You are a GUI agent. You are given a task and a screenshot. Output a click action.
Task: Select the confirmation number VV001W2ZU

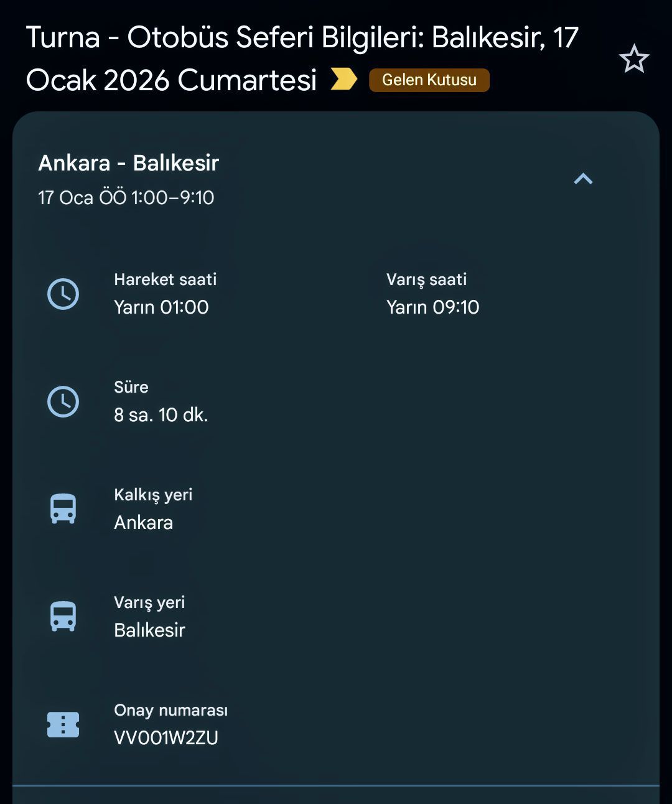tap(166, 738)
